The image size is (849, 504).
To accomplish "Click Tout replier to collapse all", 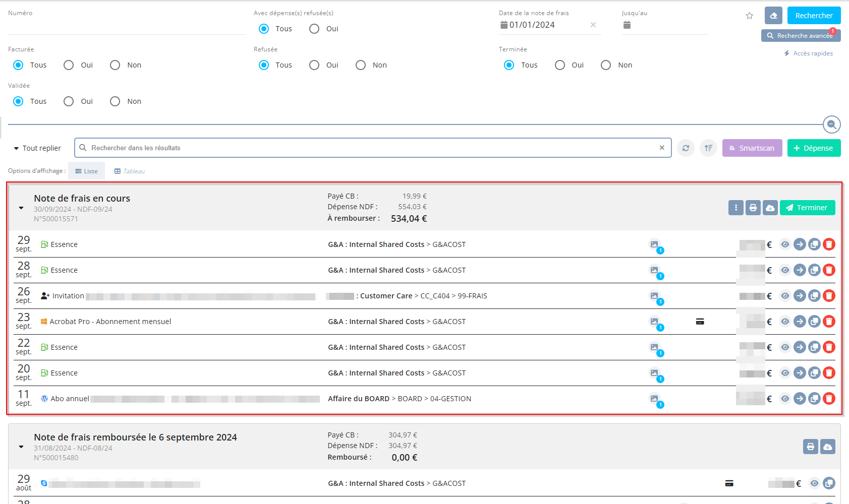I will point(37,148).
